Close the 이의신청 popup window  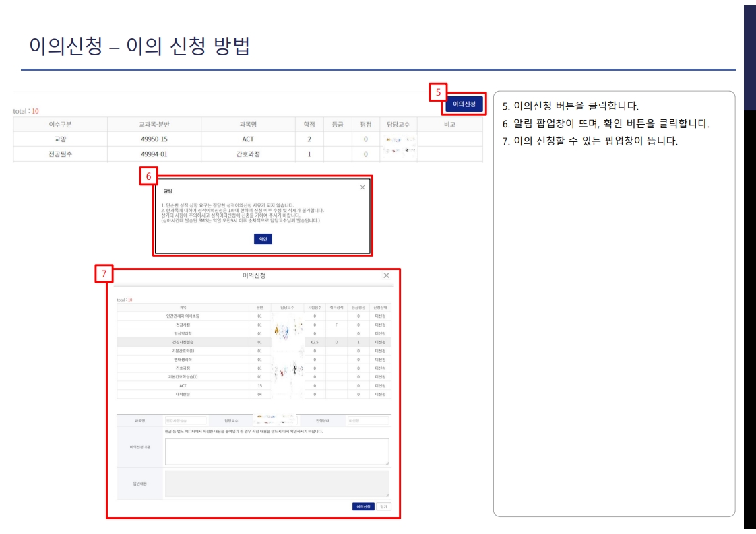pyautogui.click(x=385, y=275)
